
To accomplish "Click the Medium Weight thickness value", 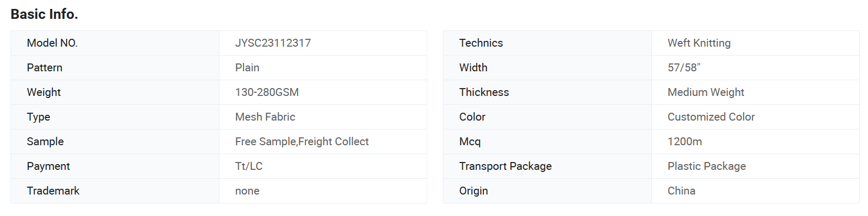I will coord(706,92).
